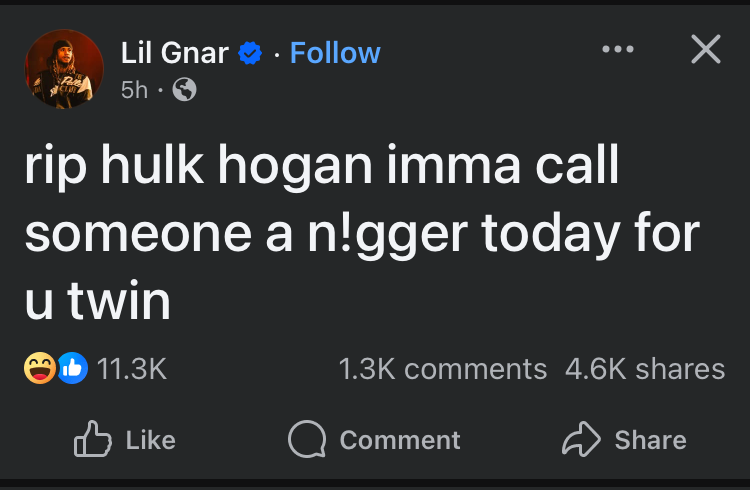Click the 5h post timestamp

pyautogui.click(x=134, y=90)
